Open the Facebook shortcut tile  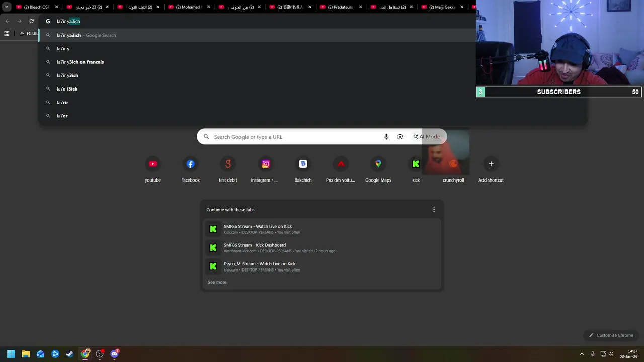click(190, 170)
